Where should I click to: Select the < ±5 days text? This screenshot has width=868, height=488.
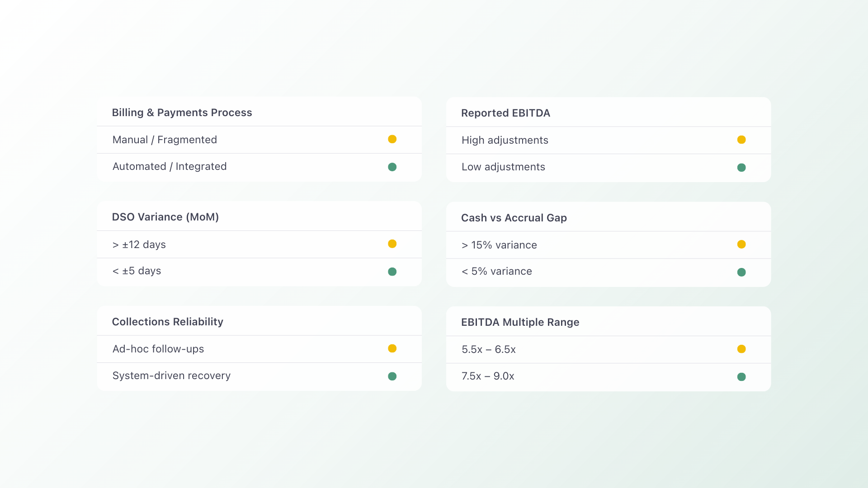pyautogui.click(x=137, y=271)
